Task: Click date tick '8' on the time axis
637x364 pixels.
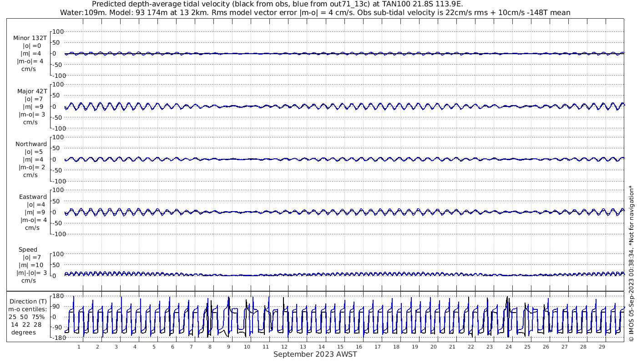Action: (x=210, y=347)
